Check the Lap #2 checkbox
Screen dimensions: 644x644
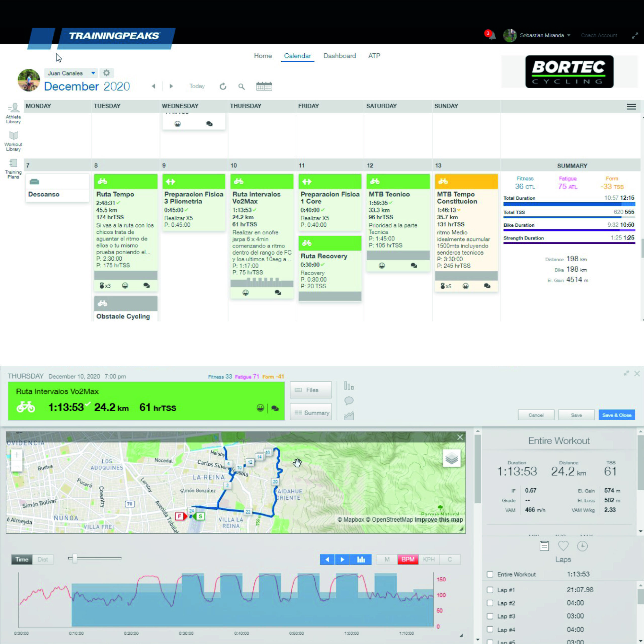tap(490, 603)
